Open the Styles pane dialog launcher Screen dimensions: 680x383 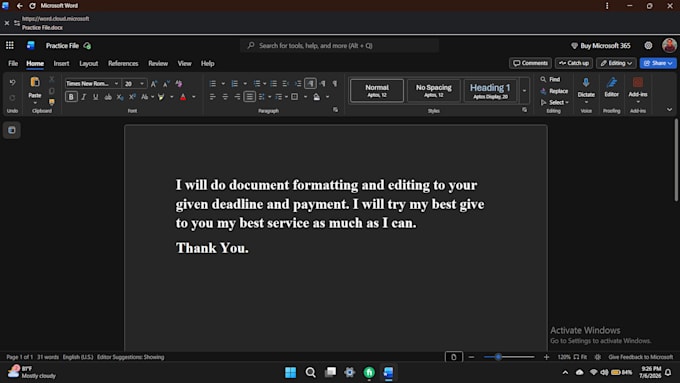tap(524, 110)
